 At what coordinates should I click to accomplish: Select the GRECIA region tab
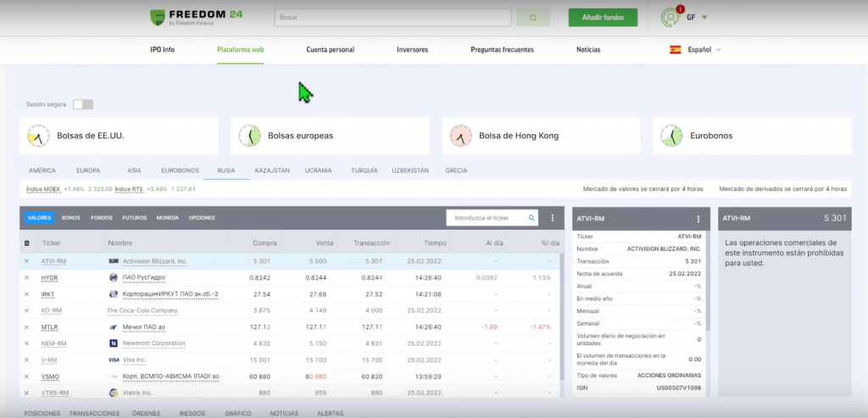(456, 170)
